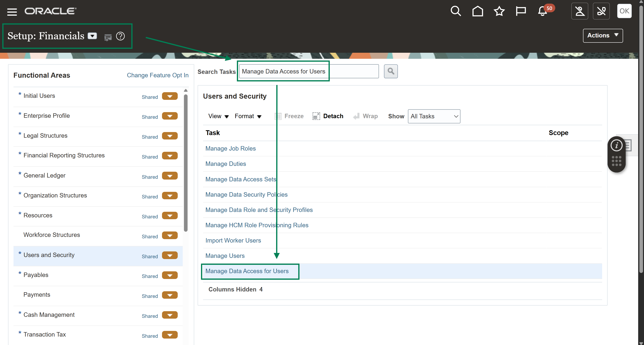Open the OK user profile avatar

coord(624,11)
